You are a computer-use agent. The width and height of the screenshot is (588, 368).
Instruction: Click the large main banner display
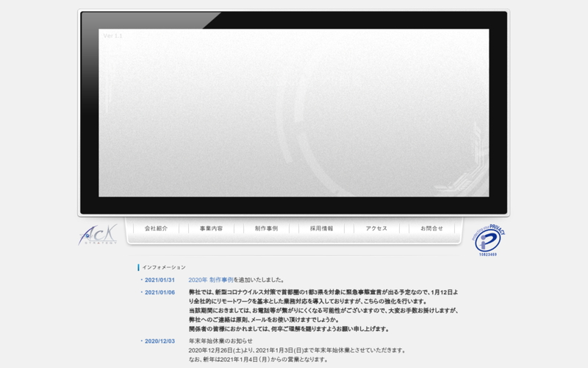pos(294,113)
